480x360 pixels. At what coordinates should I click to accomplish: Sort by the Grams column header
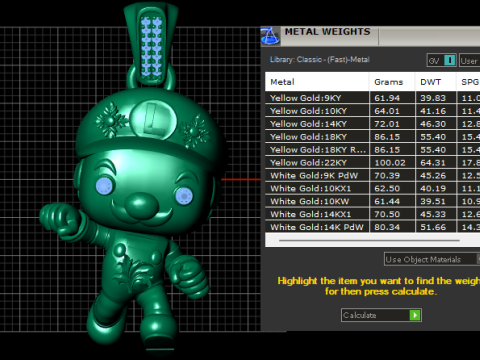pyautogui.click(x=392, y=82)
